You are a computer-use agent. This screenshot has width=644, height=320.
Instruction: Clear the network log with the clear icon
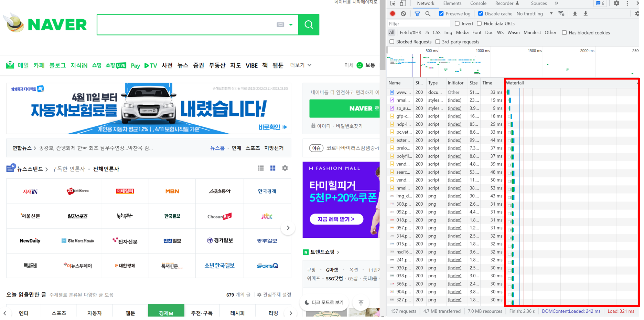point(403,14)
